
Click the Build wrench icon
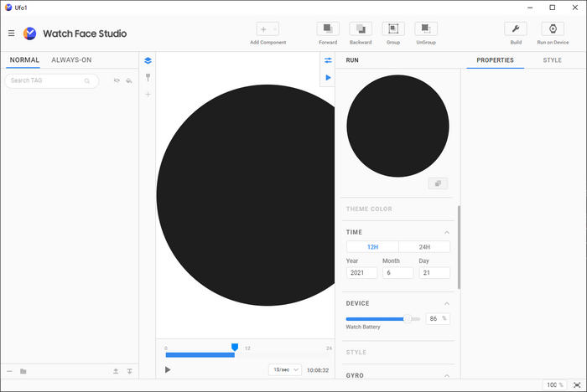516,29
